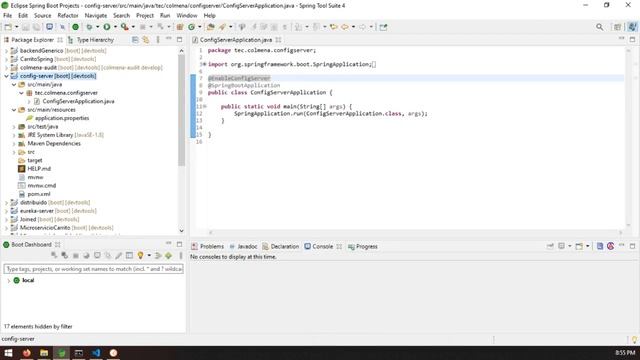Click the pencil edit icon in Boot Dashboard
This screenshot has width=640, height=360.
point(118,256)
